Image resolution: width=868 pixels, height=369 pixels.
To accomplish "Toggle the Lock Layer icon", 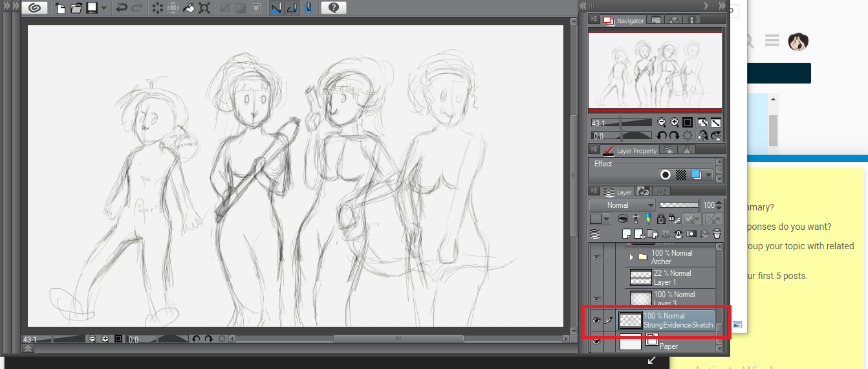I will pyautogui.click(x=661, y=219).
